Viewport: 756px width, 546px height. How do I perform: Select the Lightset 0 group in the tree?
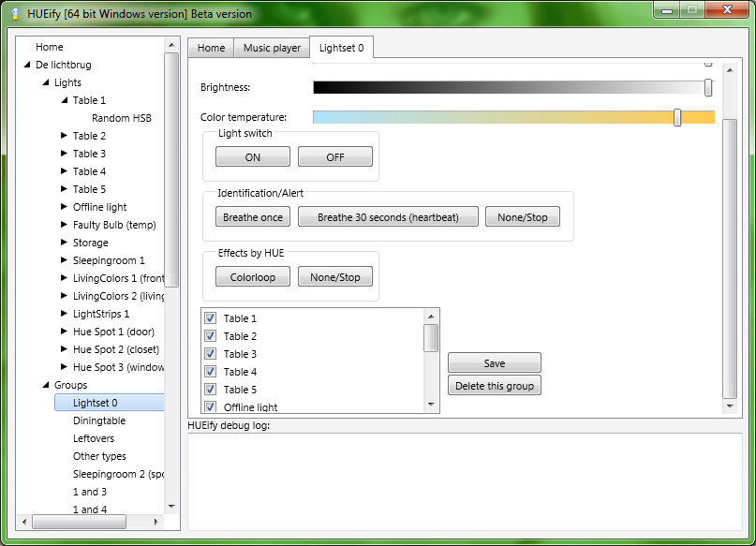110,403
